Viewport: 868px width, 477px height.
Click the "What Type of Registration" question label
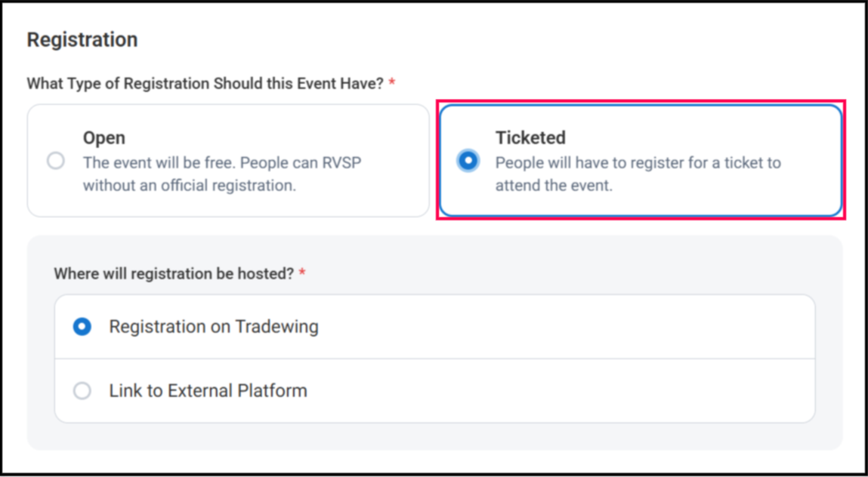(205, 84)
